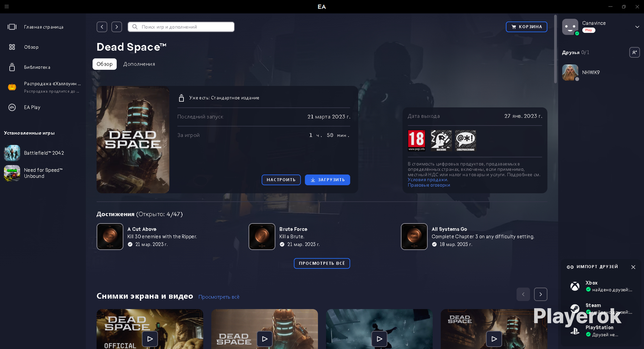The width and height of the screenshot is (644, 349).
Task: Click the '21 марта 2023 г.' last launch date
Action: coord(329,117)
